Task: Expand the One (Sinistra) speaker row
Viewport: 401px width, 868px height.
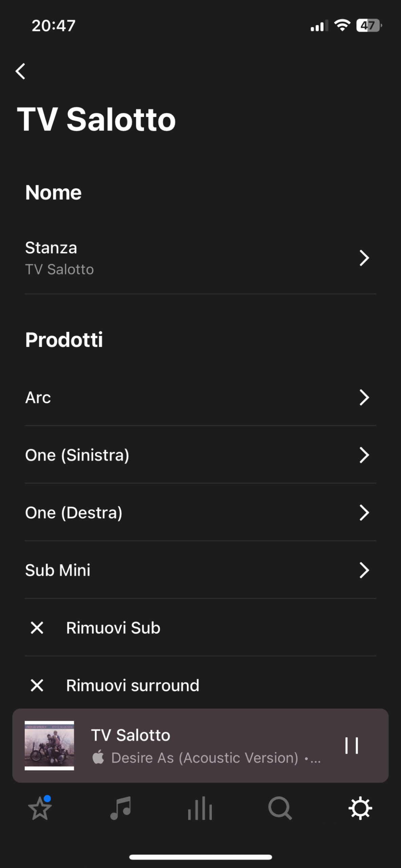Action: [200, 455]
